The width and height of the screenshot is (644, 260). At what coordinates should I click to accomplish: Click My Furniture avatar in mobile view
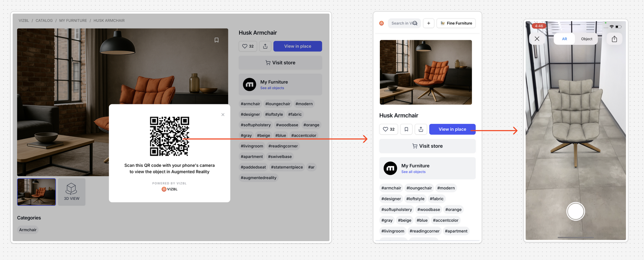[390, 168]
